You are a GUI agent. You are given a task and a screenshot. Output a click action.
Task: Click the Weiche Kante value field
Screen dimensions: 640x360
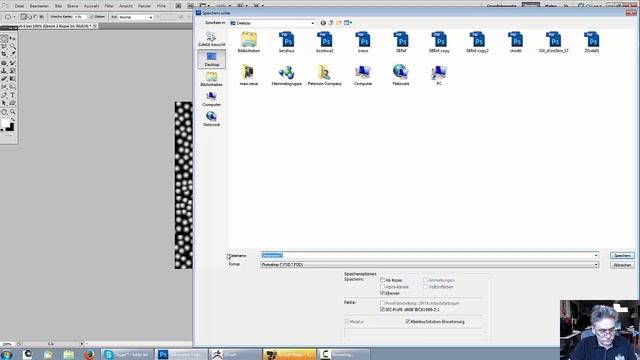click(x=80, y=17)
